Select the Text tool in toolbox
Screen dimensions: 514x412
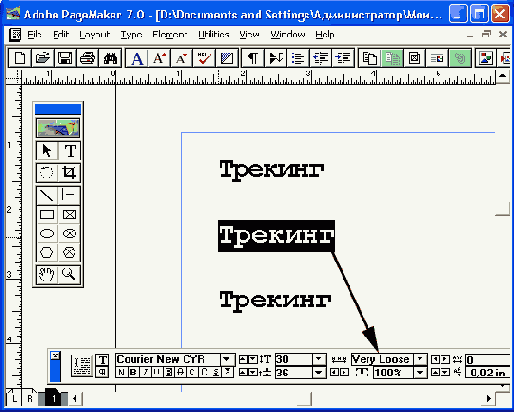tap(70, 151)
